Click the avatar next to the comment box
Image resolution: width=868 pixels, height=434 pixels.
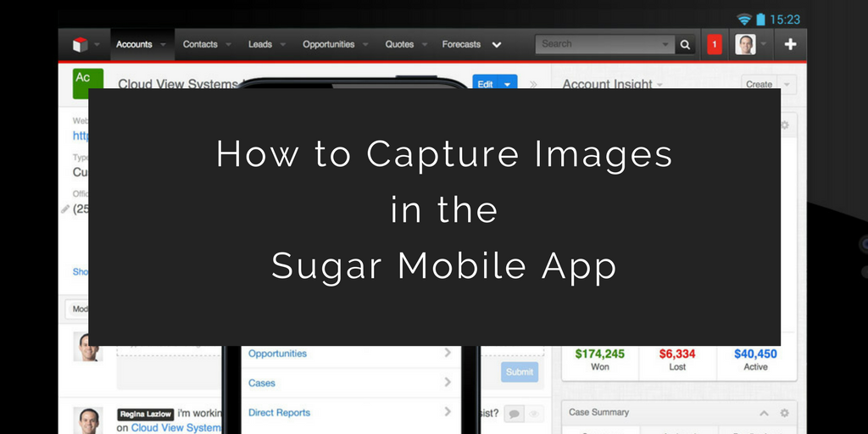point(88,347)
